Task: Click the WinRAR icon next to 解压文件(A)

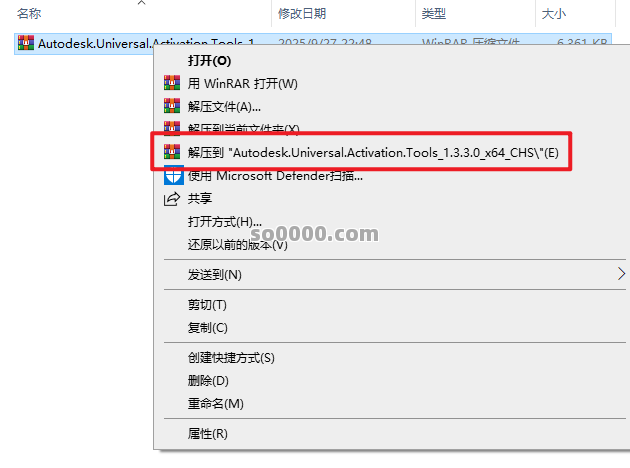Action: click(x=171, y=106)
